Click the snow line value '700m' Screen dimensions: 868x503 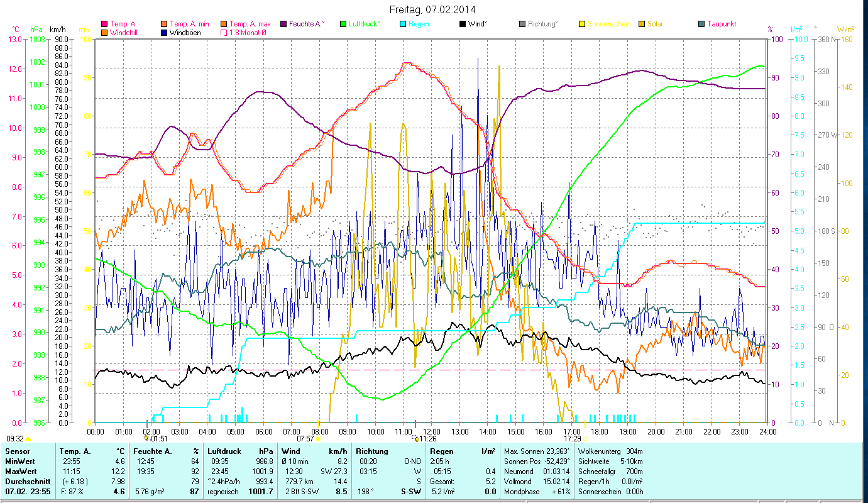pos(635,472)
